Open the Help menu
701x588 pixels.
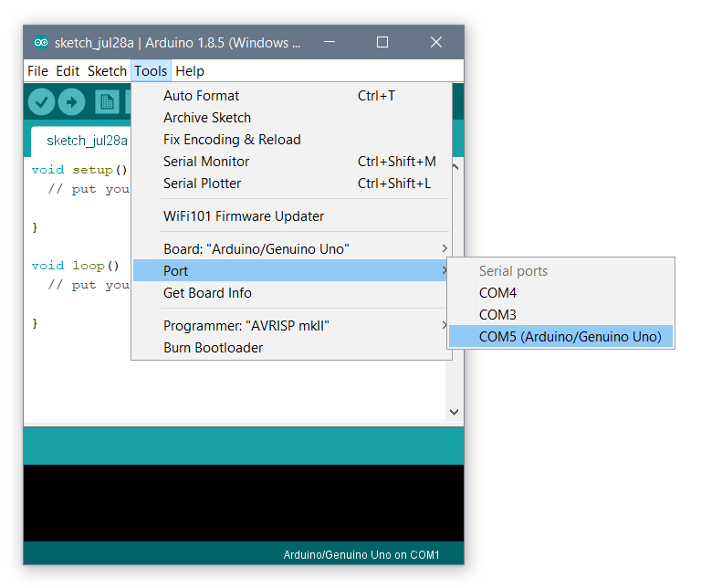click(190, 71)
